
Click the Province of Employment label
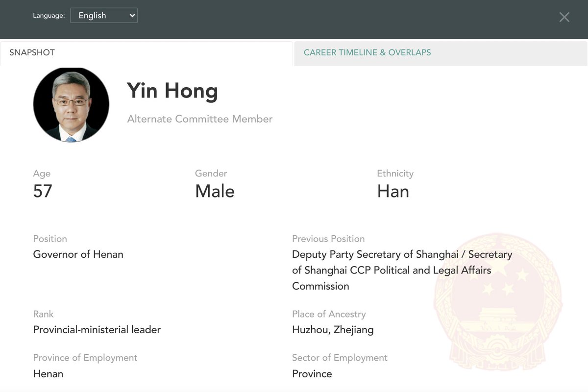(85, 358)
